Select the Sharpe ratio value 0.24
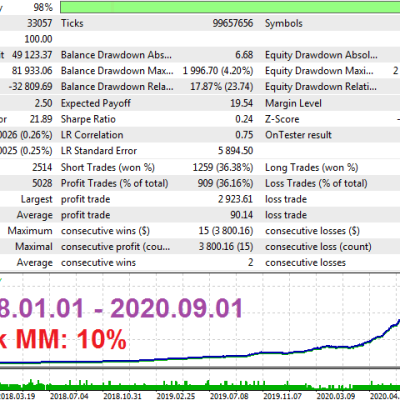Image resolution: width=400 pixels, height=400 pixels. point(244,119)
